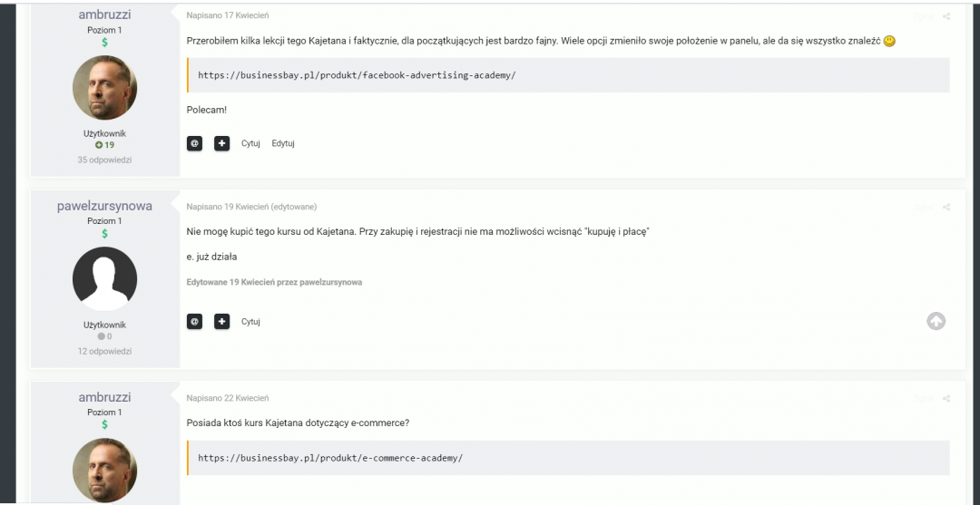Click the 'Napisano 22 Kwiecień' timestamp link
980x505 pixels.
pos(227,398)
